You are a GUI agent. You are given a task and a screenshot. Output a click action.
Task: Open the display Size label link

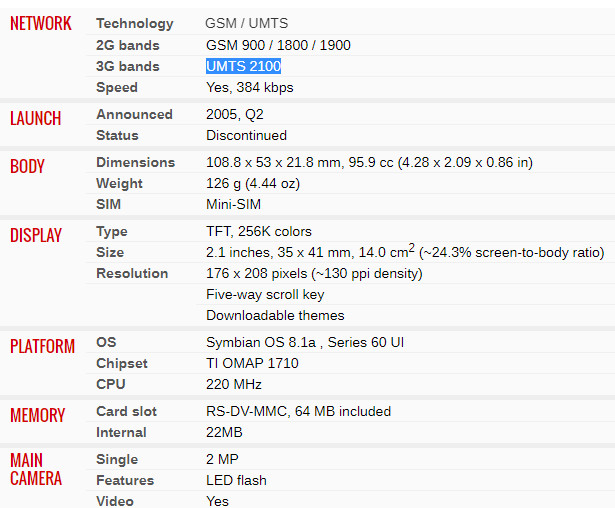pos(110,252)
